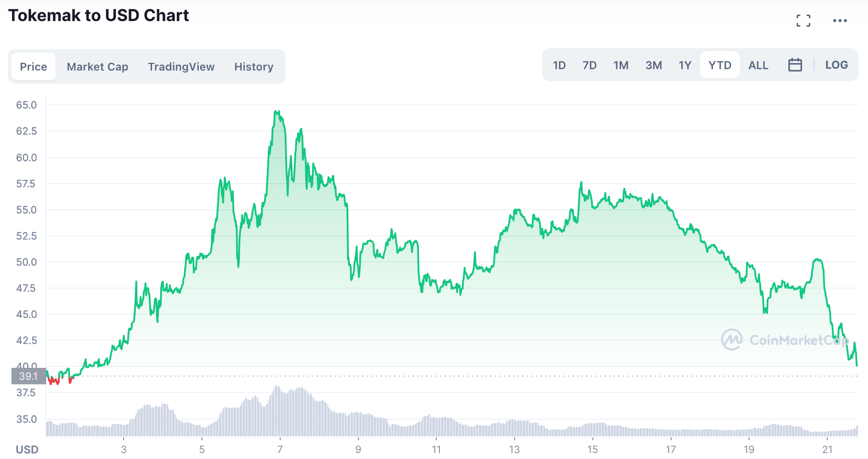The height and width of the screenshot is (459, 868).
Task: Select the 1M time range
Action: (x=621, y=65)
